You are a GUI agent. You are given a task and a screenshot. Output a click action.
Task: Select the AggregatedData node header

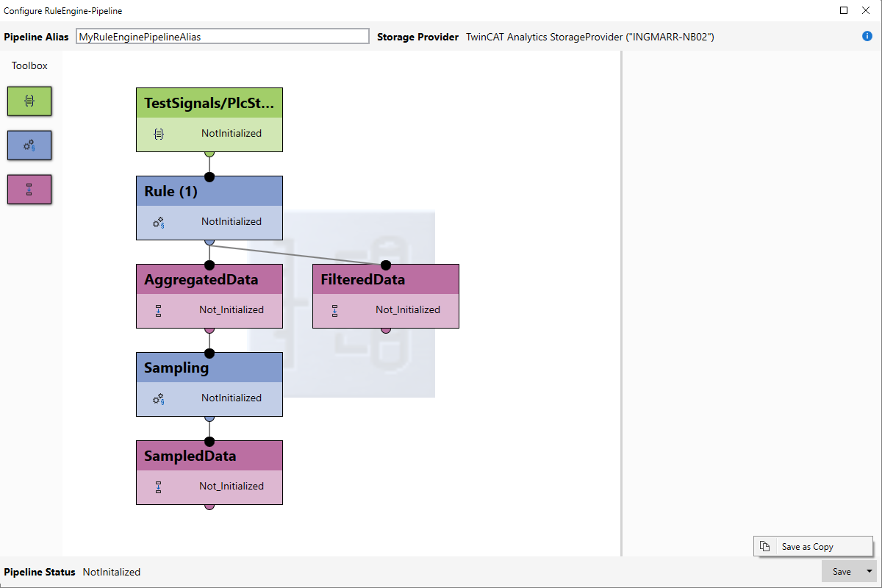pyautogui.click(x=209, y=279)
